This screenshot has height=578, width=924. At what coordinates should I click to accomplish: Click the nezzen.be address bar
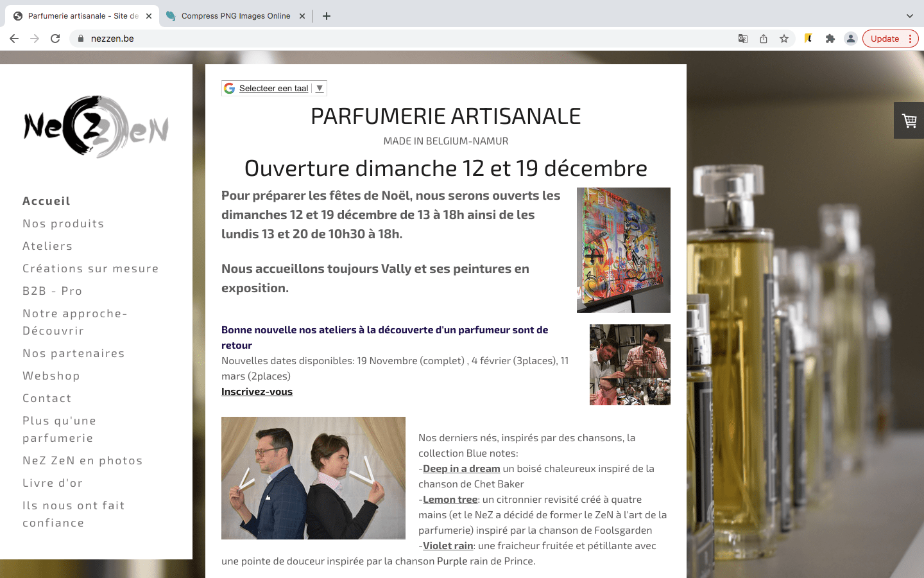pos(385,39)
